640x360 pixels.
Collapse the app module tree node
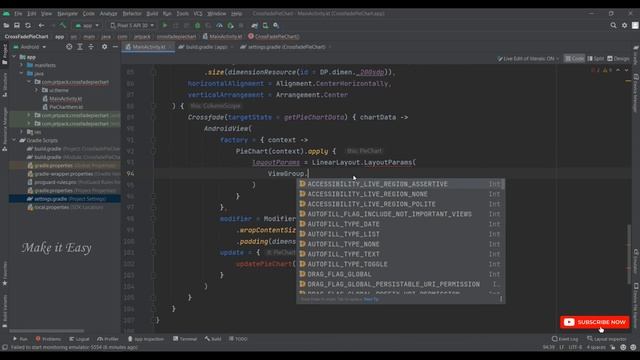tap(15, 57)
